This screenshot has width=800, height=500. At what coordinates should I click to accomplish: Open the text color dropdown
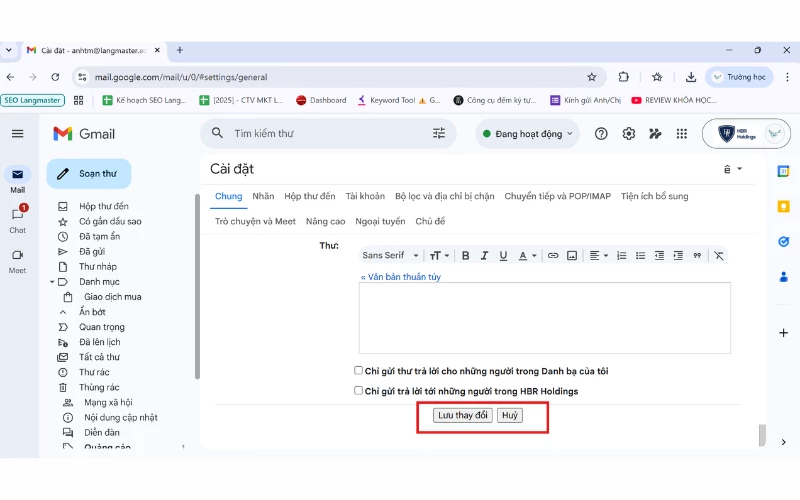pyautogui.click(x=528, y=256)
